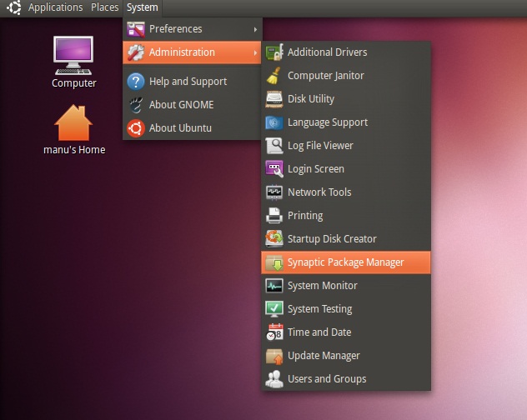The image size is (527, 420).
Task: Select Startup Disk Creator
Action: (x=332, y=239)
